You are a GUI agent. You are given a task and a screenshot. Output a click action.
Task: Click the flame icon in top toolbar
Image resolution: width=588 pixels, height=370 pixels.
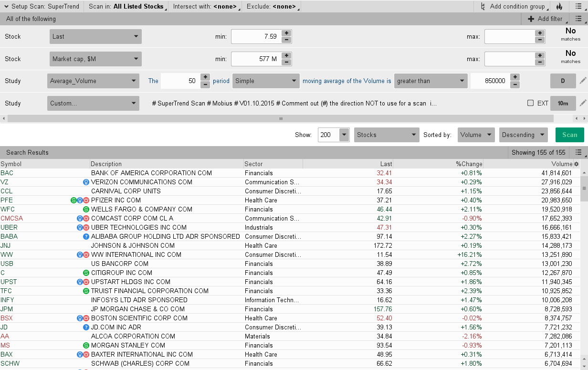(559, 6)
